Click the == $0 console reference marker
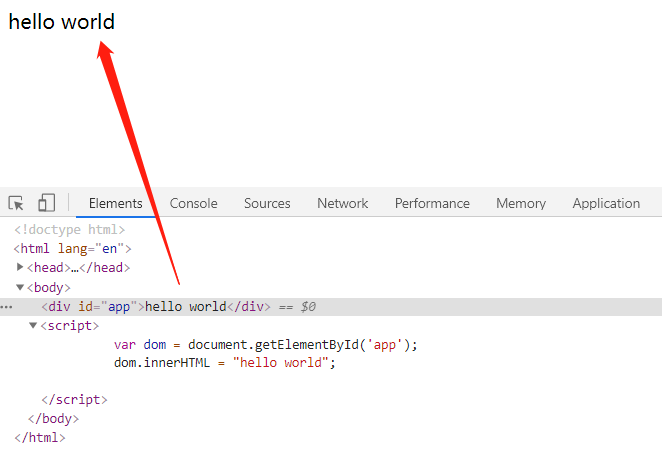662x454 pixels. 297,307
